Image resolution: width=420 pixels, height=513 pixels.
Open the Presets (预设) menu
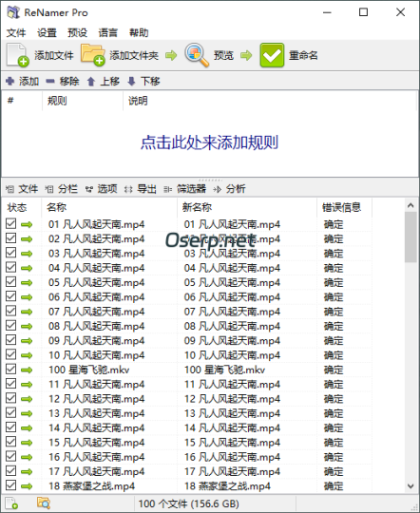point(77,32)
